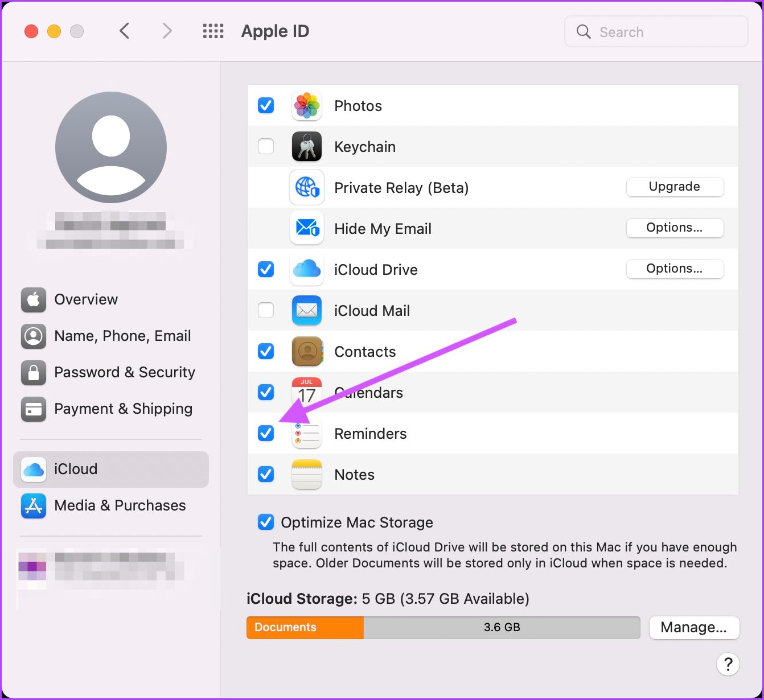This screenshot has width=764, height=700.
Task: Click the iCloud Mail envelope icon
Action: click(307, 311)
